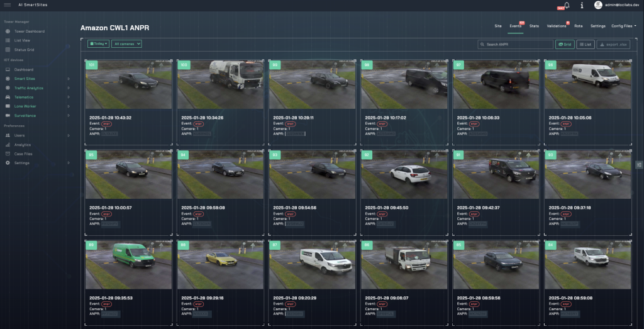This screenshot has width=644, height=329.
Task: Click the info icon in header
Action: [x=582, y=5]
